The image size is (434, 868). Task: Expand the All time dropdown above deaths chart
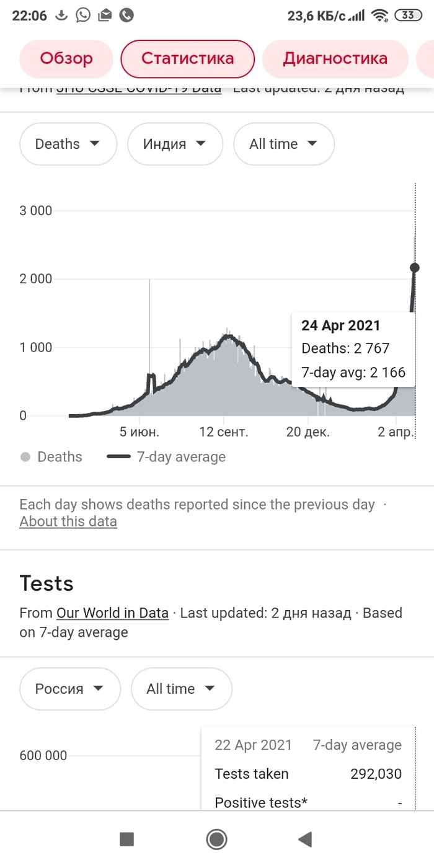pyautogui.click(x=283, y=144)
